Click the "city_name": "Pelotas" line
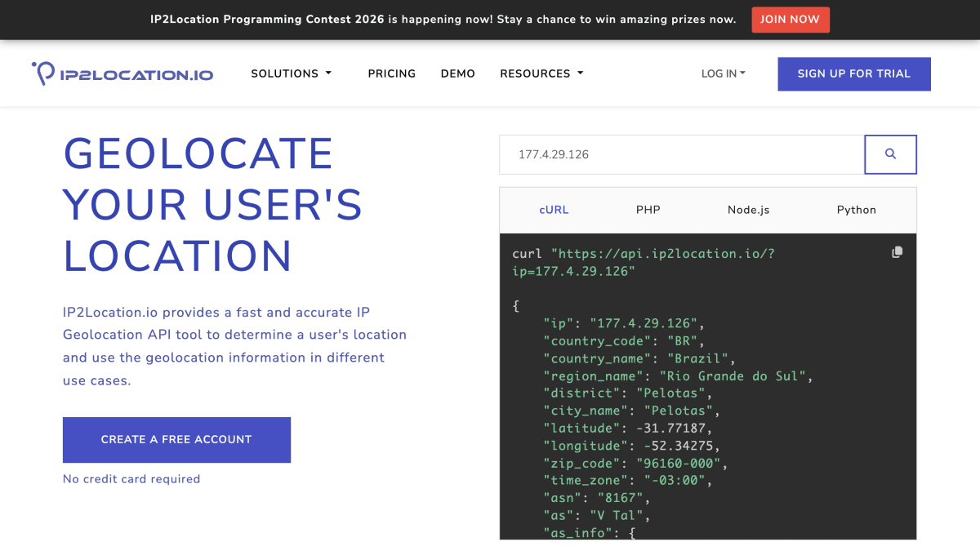 click(x=632, y=411)
